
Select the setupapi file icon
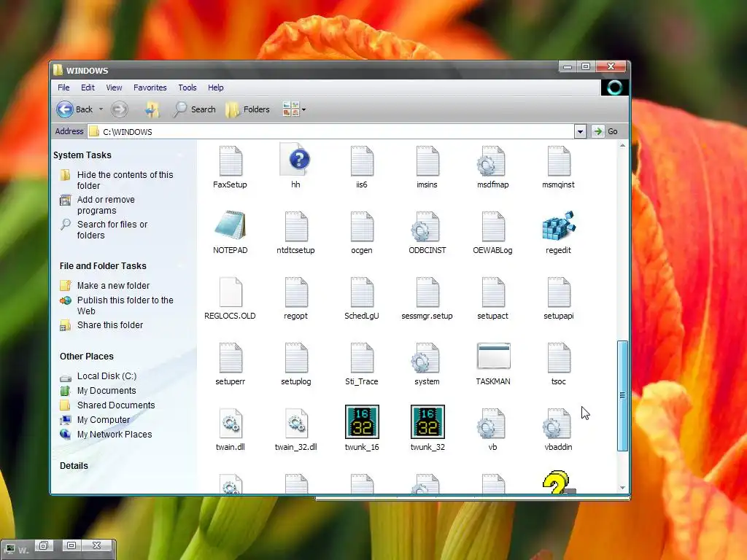click(x=559, y=292)
